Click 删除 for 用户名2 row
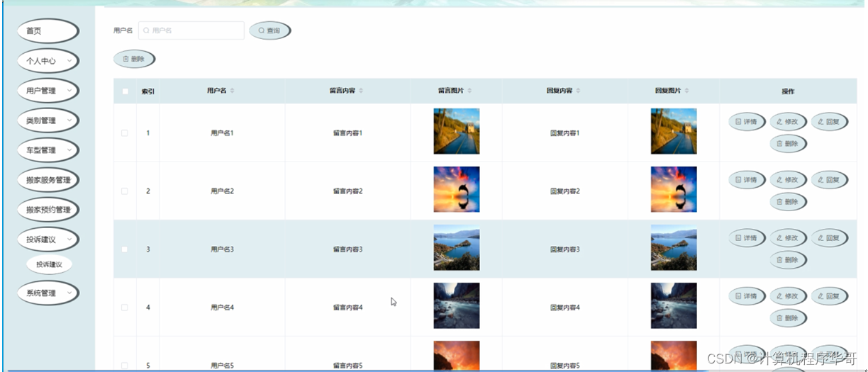The height and width of the screenshot is (372, 868). pyautogui.click(x=788, y=202)
